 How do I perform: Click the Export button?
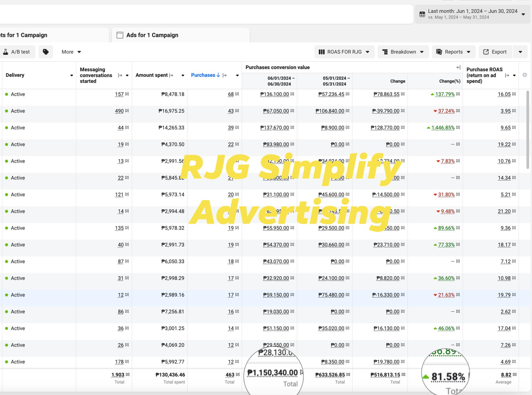(495, 52)
